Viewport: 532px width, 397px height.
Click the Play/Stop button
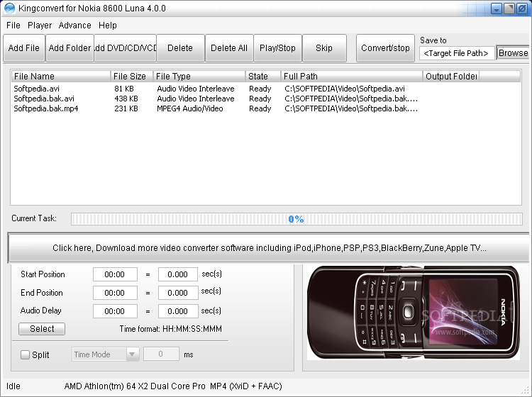[277, 48]
